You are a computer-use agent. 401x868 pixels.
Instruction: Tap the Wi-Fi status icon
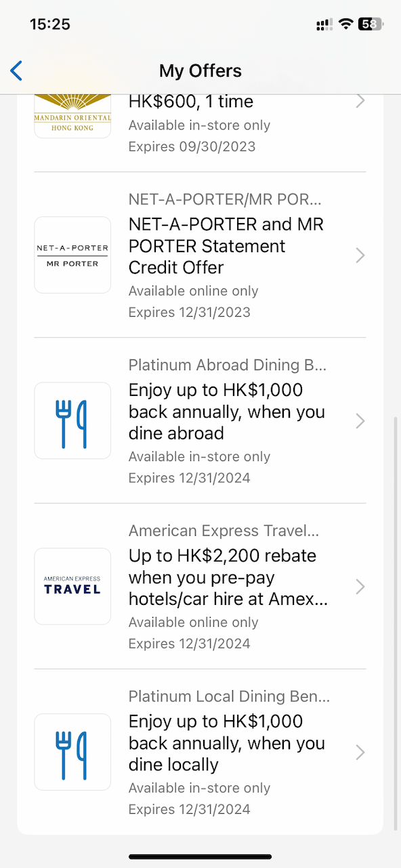click(346, 24)
